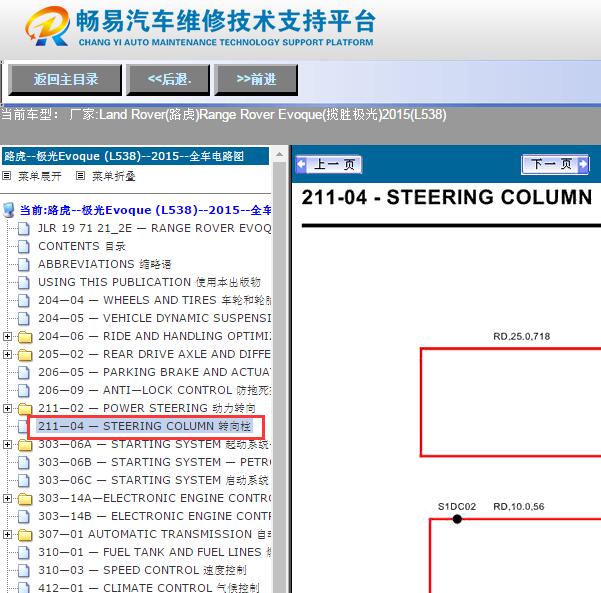The width and height of the screenshot is (601, 593).
Task: Open 204-04 WHEELS AND TIRES
Action: 154,300
